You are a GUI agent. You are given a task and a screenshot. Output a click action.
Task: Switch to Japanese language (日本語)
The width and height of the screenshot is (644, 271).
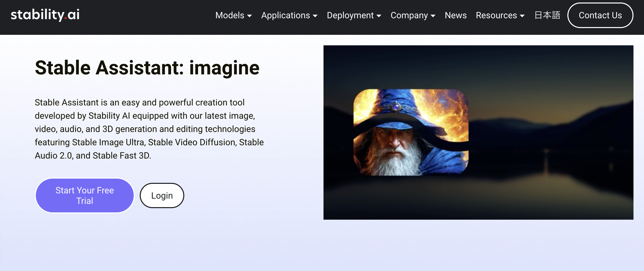(547, 15)
